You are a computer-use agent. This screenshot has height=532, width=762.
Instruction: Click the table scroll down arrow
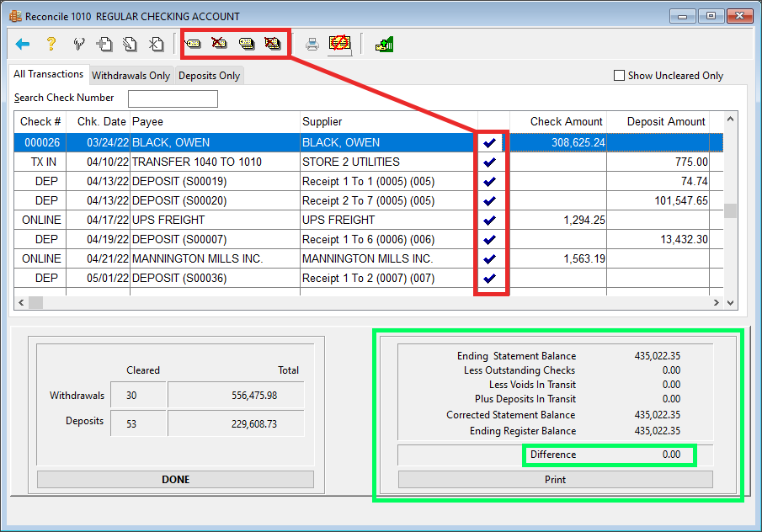(x=730, y=302)
